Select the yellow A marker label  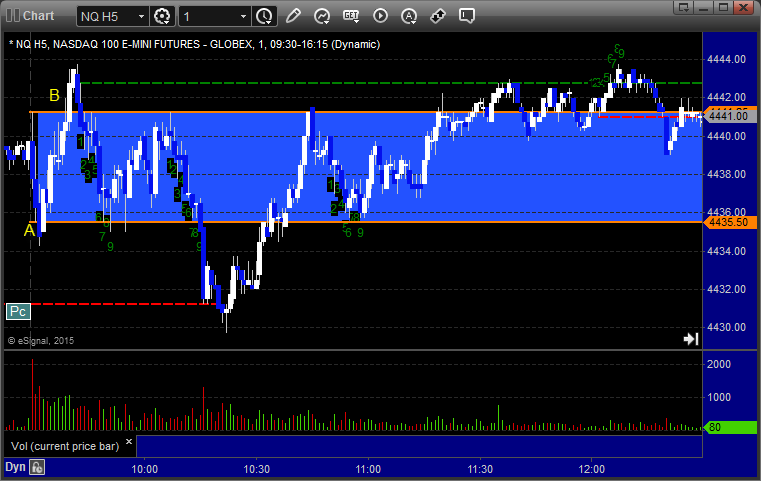[x=29, y=230]
